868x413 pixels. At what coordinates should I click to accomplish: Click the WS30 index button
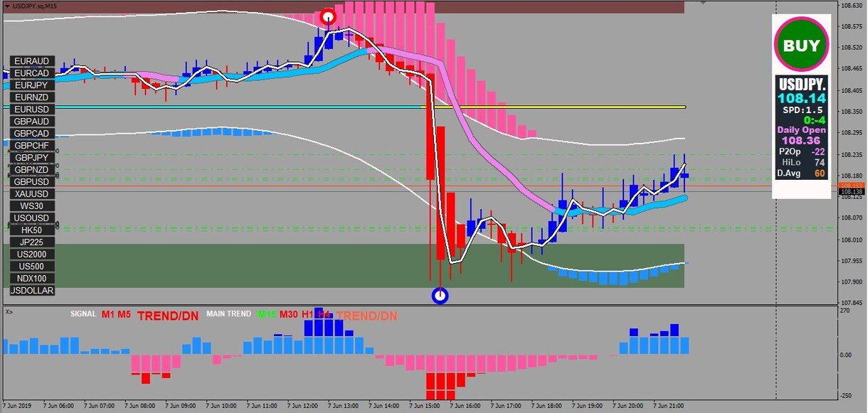click(32, 206)
